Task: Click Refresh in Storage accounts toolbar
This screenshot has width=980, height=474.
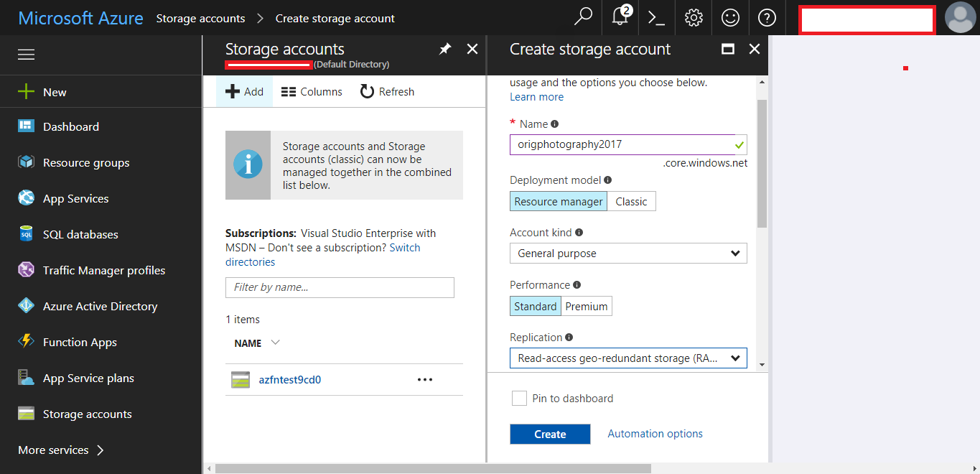Action: (387, 92)
